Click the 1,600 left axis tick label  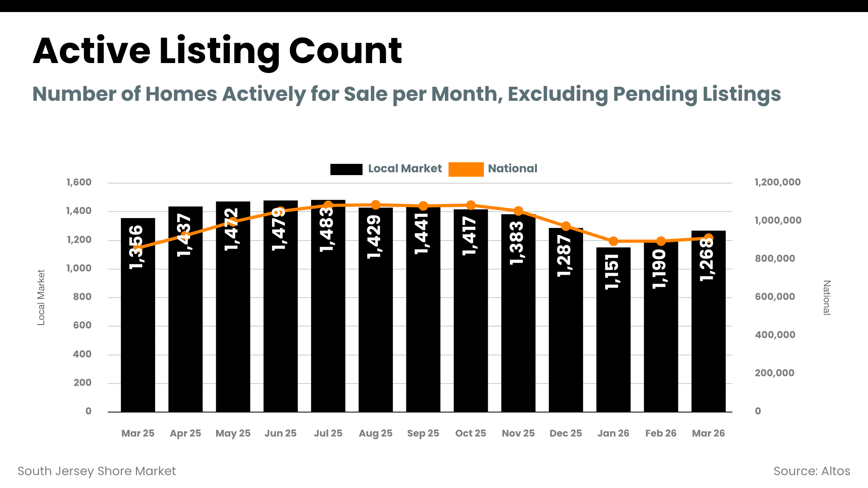tap(79, 182)
